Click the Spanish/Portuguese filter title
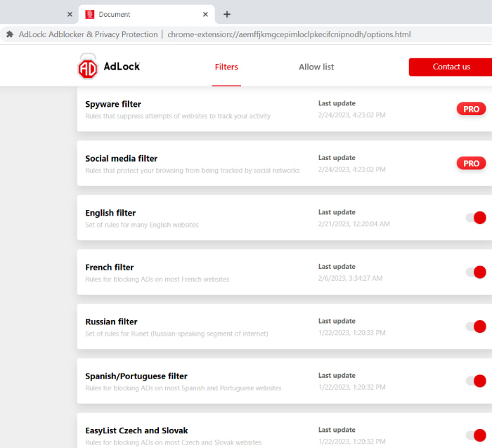 point(136,376)
